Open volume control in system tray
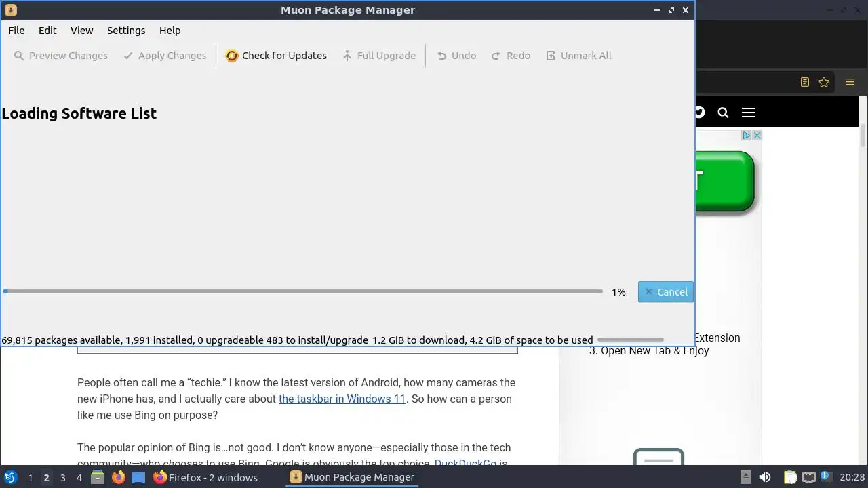This screenshot has height=488, width=868. pyautogui.click(x=765, y=477)
